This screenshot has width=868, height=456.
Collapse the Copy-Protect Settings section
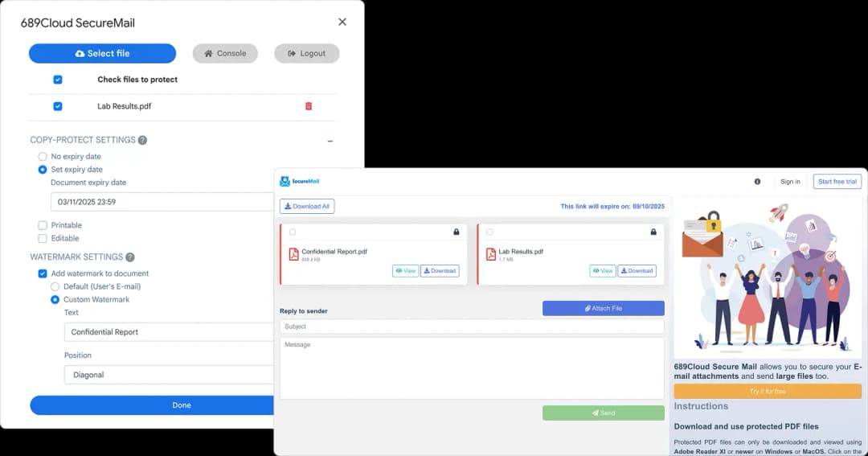(330, 142)
